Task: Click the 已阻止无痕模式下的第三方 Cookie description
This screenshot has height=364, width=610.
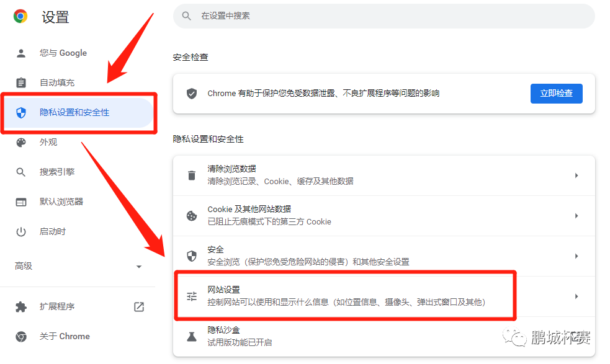Action: click(x=269, y=221)
